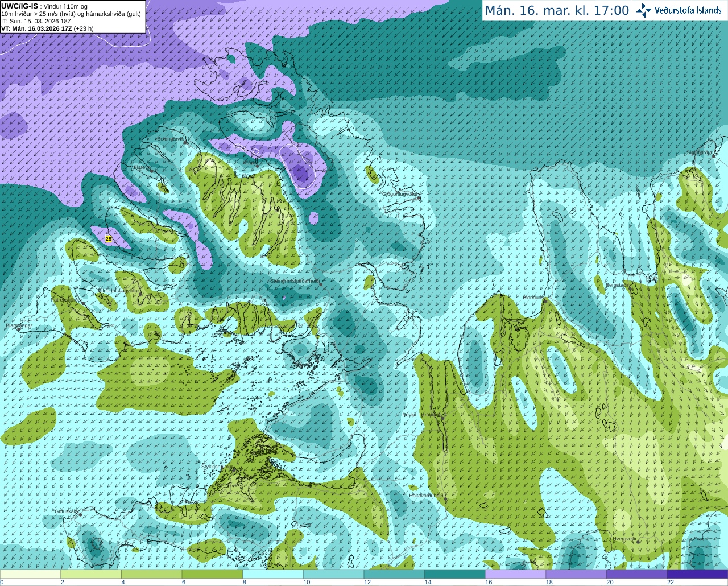Select the UWC/IG-IS model title line
Viewport: 728px width, 586px height.
[44, 6]
